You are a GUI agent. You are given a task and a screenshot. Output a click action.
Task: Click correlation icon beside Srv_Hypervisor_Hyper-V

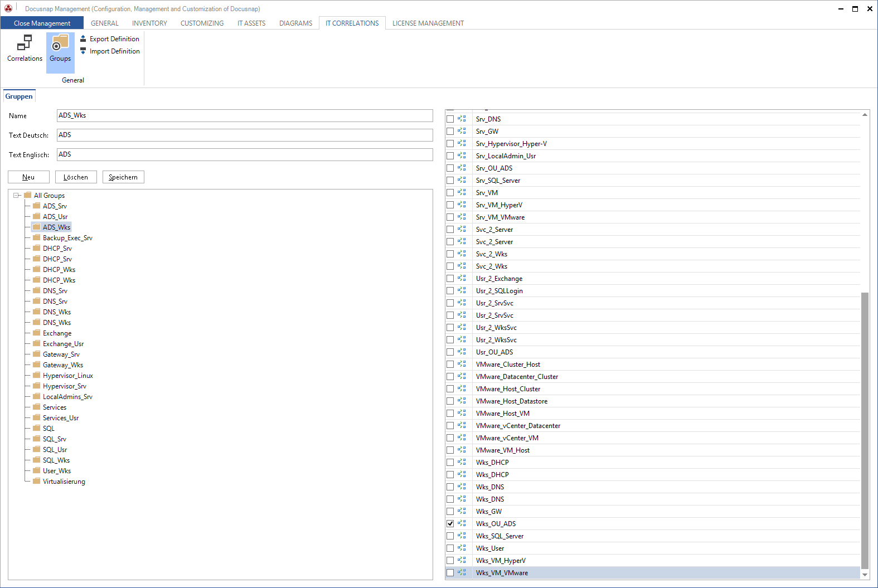point(462,143)
